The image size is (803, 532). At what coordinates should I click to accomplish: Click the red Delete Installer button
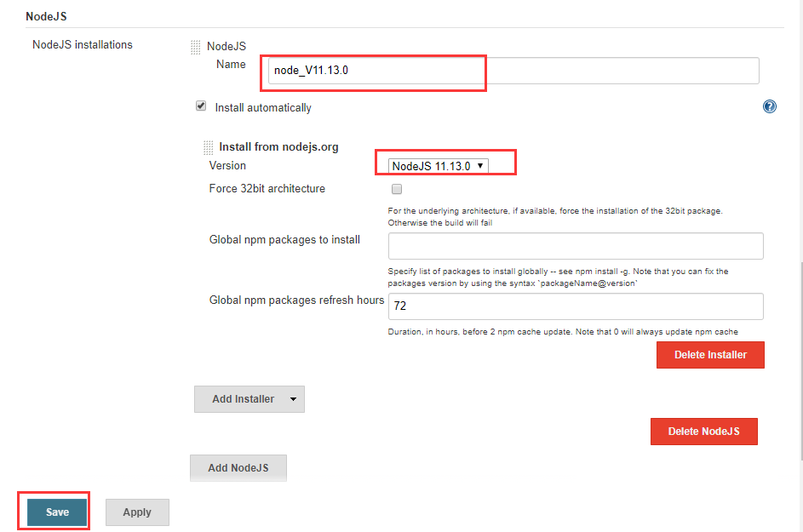tap(710, 355)
